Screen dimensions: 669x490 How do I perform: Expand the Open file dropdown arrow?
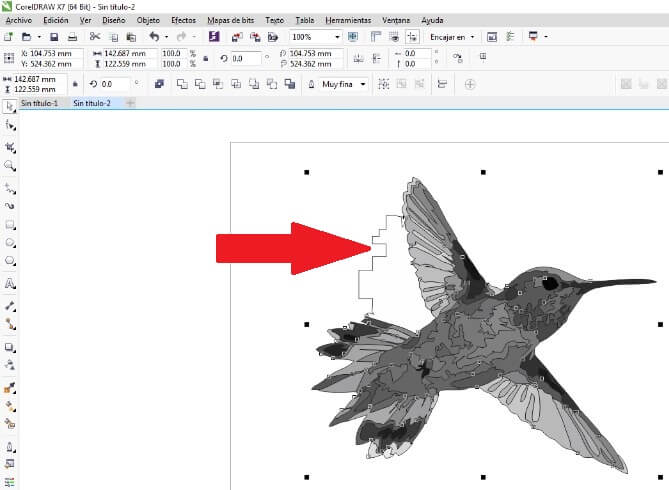click(39, 37)
